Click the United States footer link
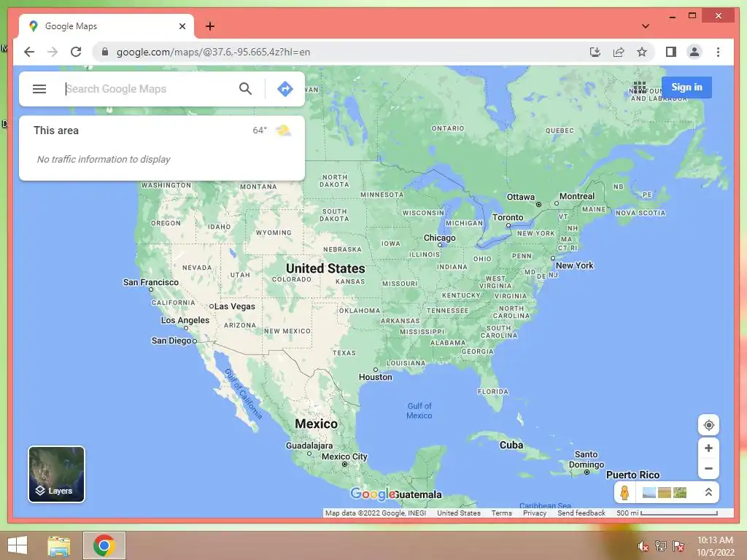The height and width of the screenshot is (560, 747). pos(459,513)
